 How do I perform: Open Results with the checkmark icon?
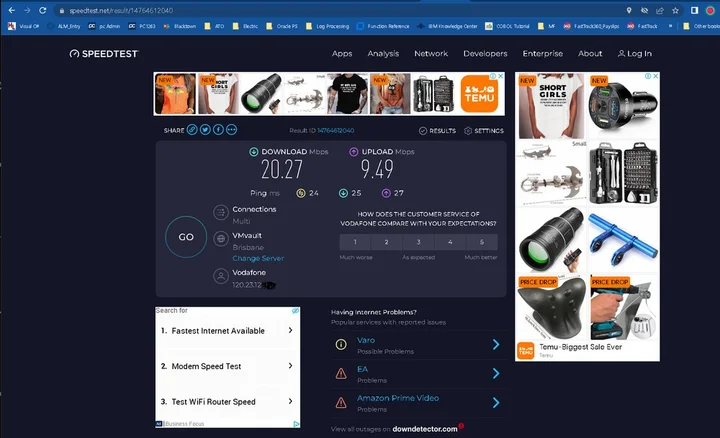(437, 131)
